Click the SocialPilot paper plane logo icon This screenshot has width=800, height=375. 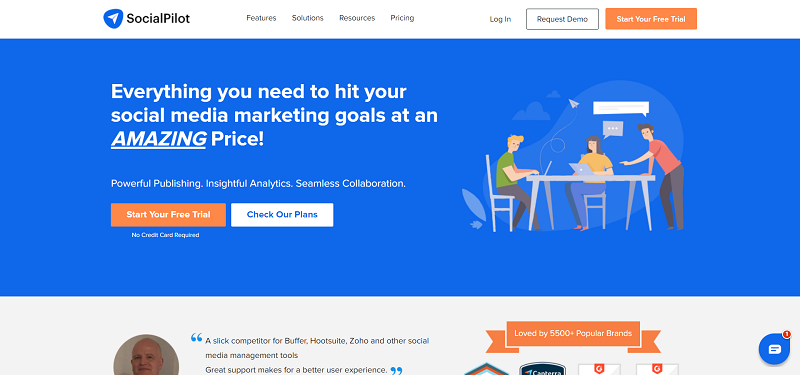click(x=113, y=19)
